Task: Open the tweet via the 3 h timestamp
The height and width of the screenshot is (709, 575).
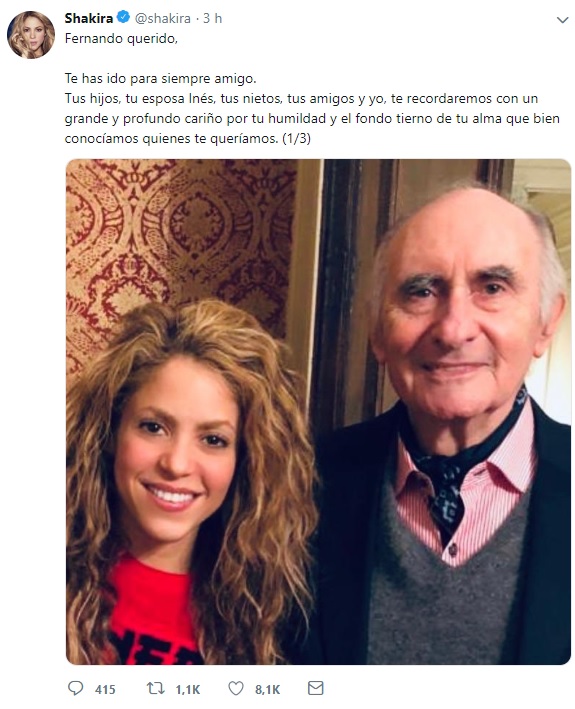Action: pos(212,18)
